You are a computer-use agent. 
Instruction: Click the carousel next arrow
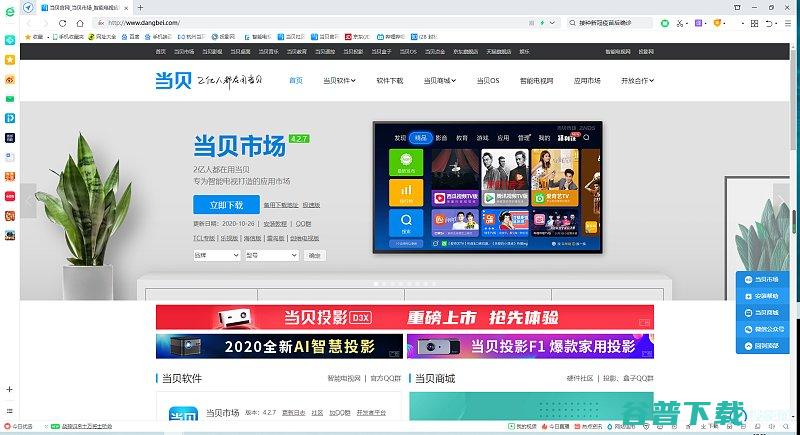click(x=781, y=200)
